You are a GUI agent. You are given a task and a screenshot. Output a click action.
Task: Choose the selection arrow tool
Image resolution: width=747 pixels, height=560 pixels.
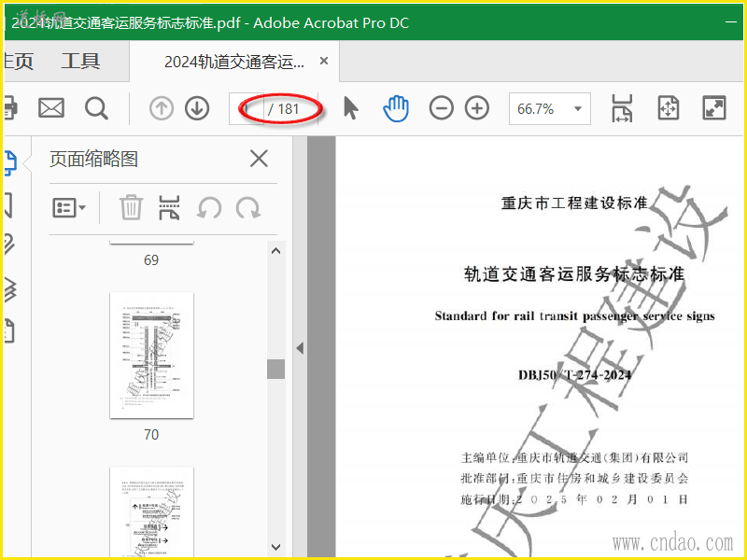[351, 108]
